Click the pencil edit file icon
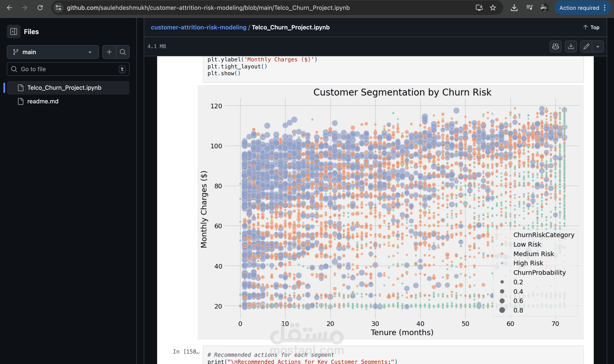Viewport: 614px width, 364px height. point(586,46)
